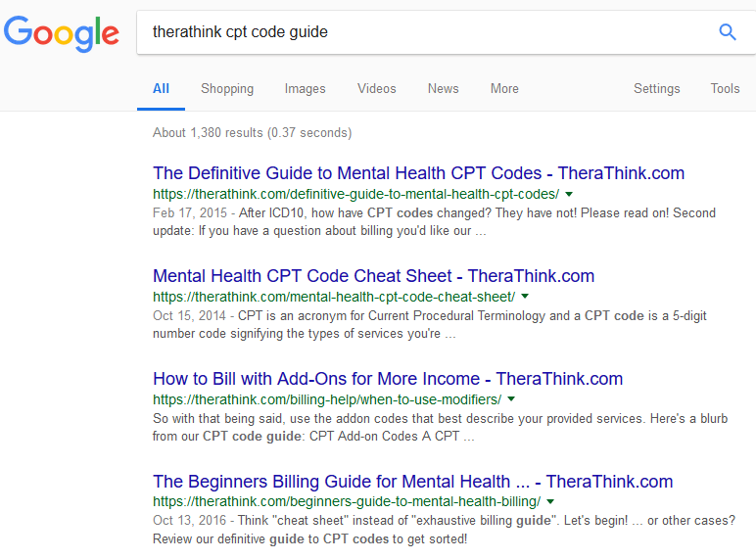The height and width of the screenshot is (560, 756).
Task: Expand dropdown arrow next to definitive-guide URL
Action: point(569,194)
